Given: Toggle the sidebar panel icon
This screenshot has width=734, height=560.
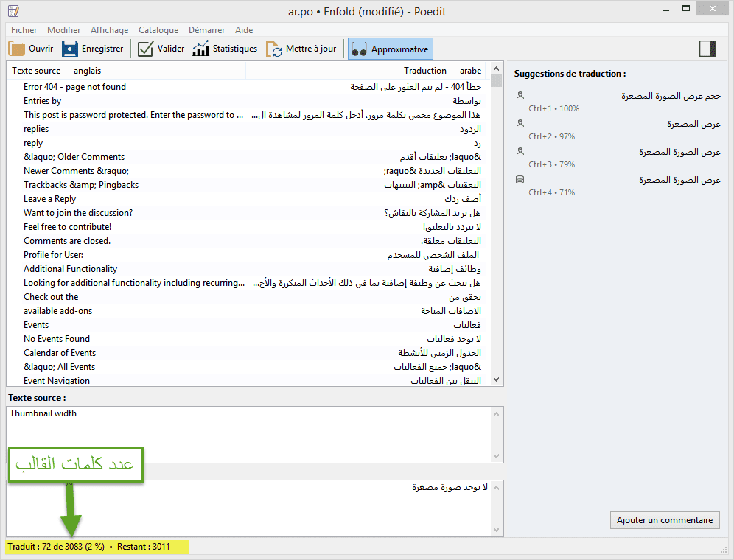Looking at the screenshot, I should click(707, 49).
